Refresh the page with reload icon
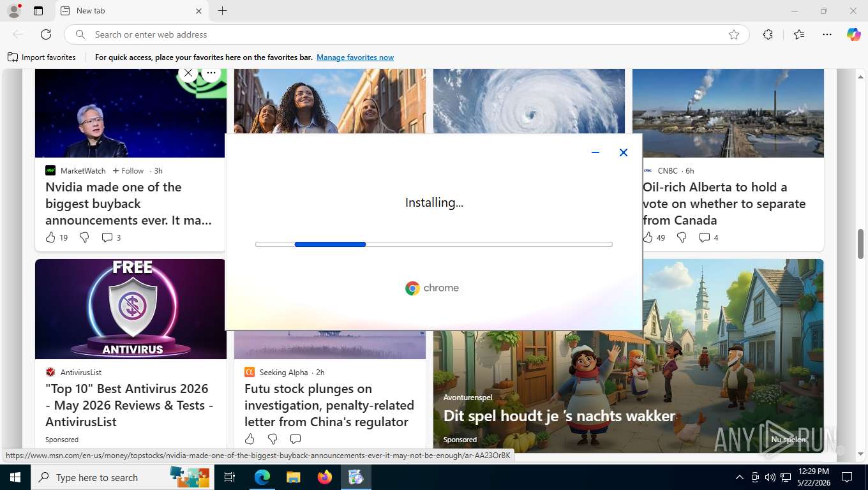 [x=46, y=34]
